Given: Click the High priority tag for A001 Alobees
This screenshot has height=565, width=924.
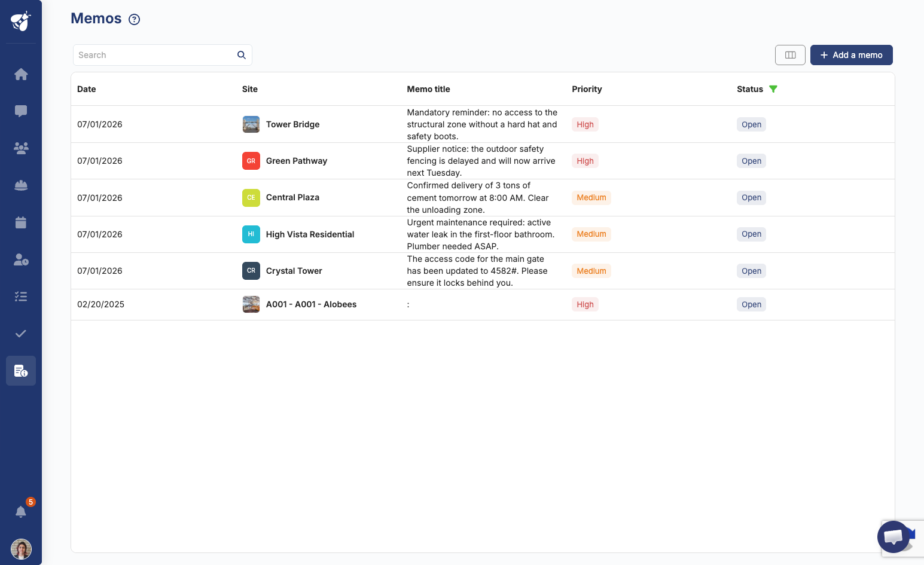Looking at the screenshot, I should click(585, 304).
